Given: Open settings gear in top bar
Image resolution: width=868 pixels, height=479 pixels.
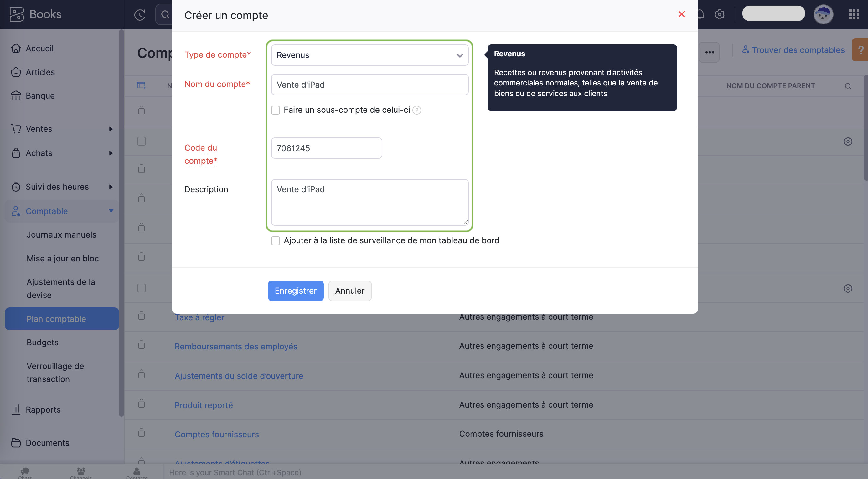Looking at the screenshot, I should click(719, 14).
